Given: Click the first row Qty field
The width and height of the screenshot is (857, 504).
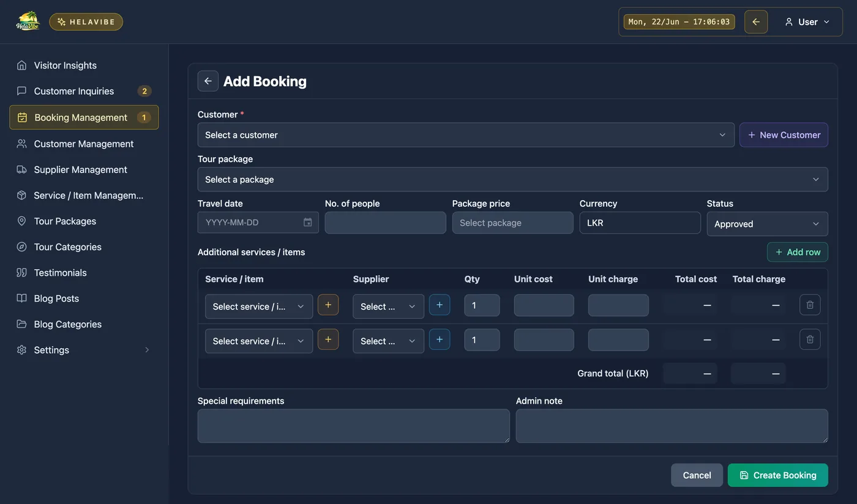Looking at the screenshot, I should pos(482,305).
